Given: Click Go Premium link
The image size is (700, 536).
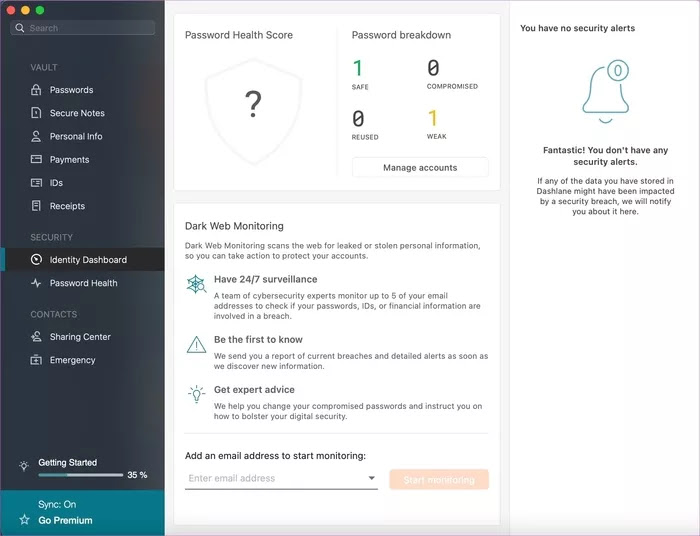Looking at the screenshot, I should (65, 520).
